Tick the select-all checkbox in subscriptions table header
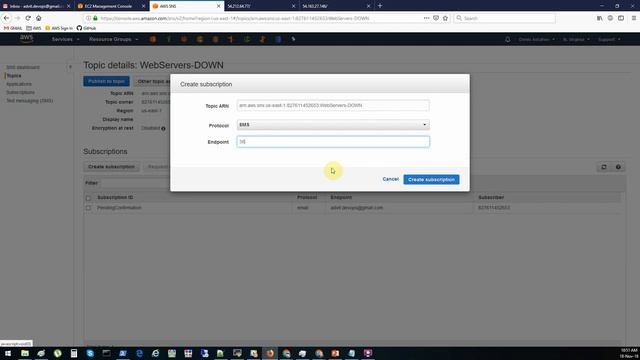The image size is (640, 360). (x=88, y=198)
